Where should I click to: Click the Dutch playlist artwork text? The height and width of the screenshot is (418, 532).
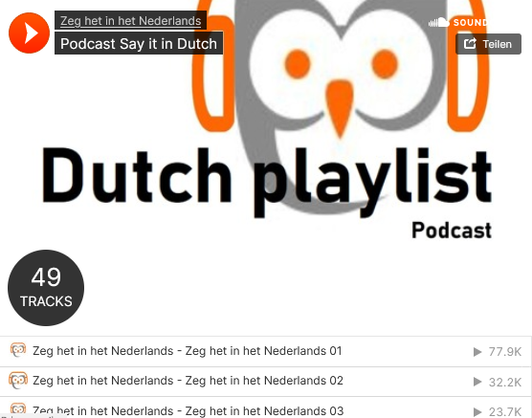tap(267, 180)
